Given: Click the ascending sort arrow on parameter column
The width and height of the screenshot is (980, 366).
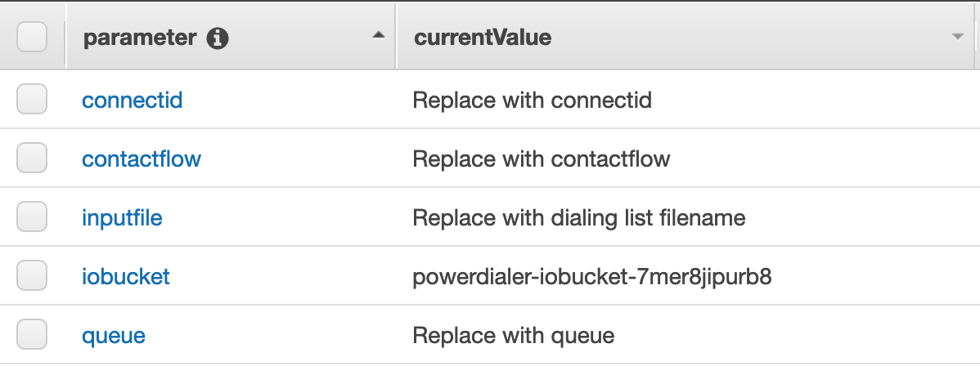Looking at the screenshot, I should click(378, 35).
